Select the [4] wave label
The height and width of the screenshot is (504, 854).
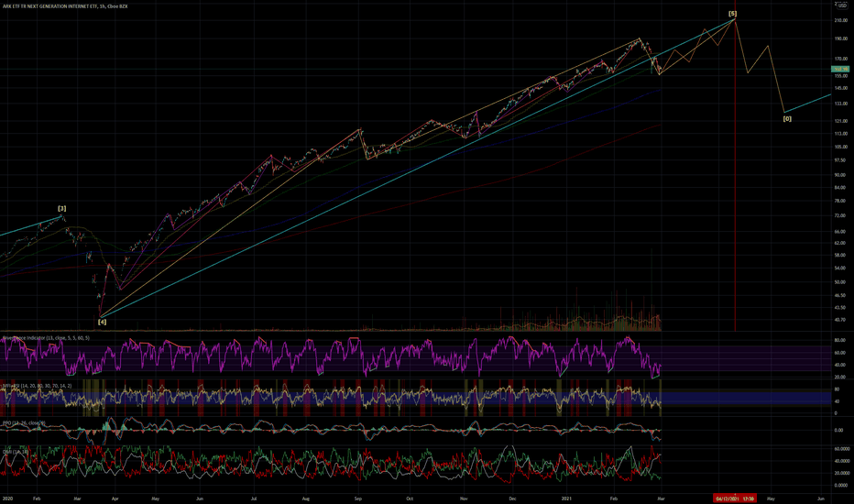pos(102,322)
